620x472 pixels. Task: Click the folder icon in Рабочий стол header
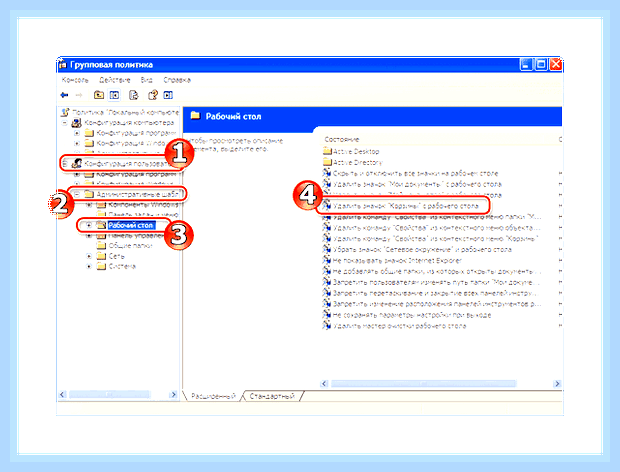click(x=195, y=116)
